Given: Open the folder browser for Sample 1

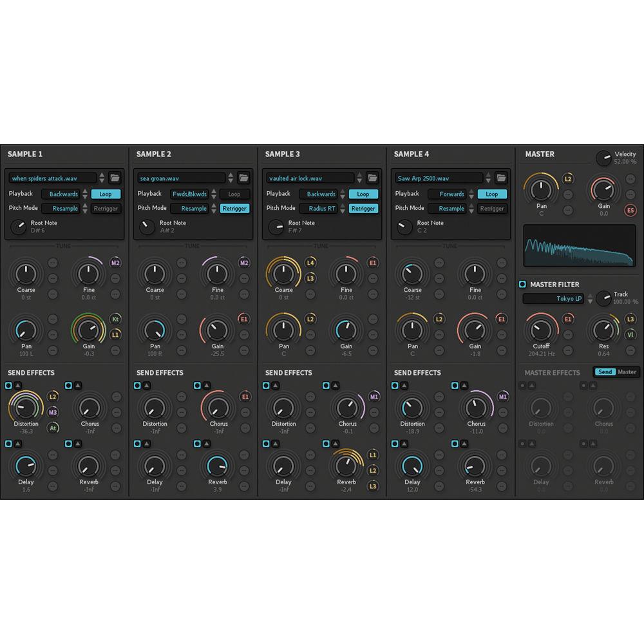Looking at the screenshot, I should point(113,178).
